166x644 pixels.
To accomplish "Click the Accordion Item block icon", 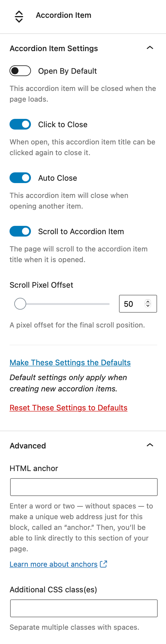I will [x=19, y=16].
